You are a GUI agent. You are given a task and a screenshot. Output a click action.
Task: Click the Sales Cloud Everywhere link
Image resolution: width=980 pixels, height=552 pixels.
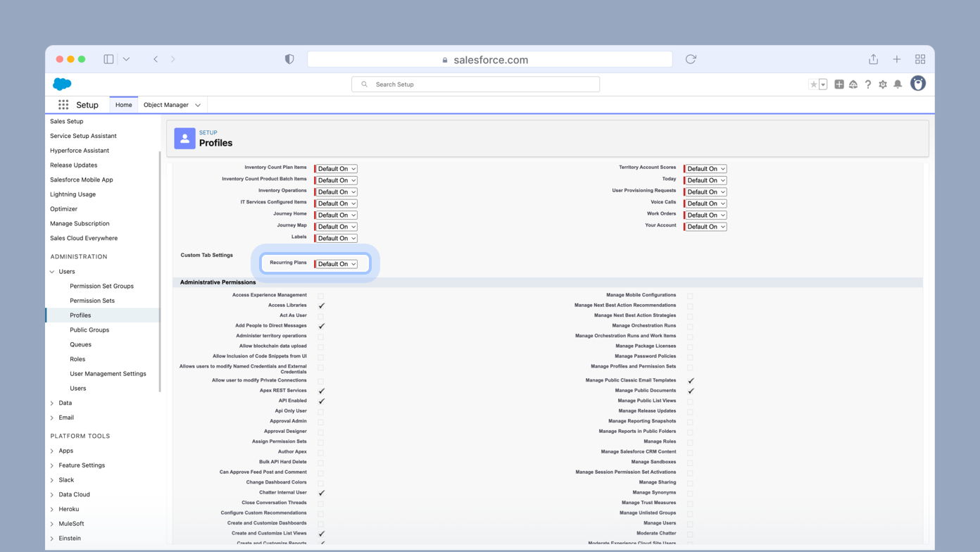[x=83, y=238]
